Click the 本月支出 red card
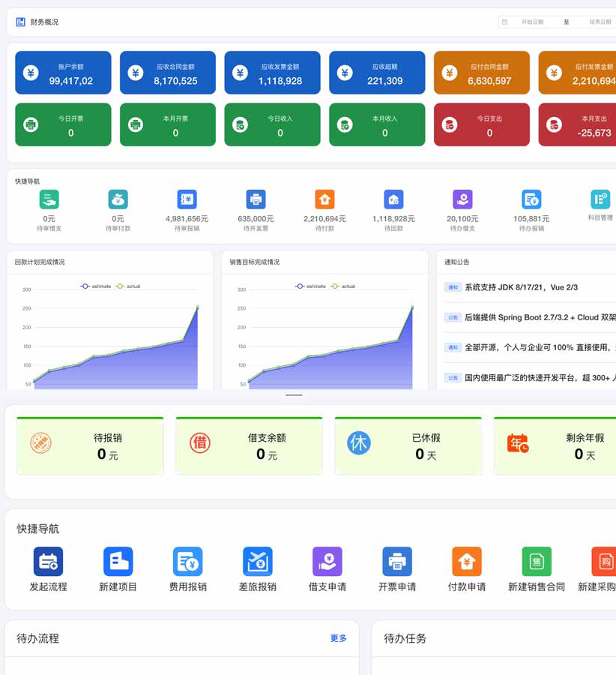Image resolution: width=616 pixels, height=675 pixels. (x=579, y=124)
